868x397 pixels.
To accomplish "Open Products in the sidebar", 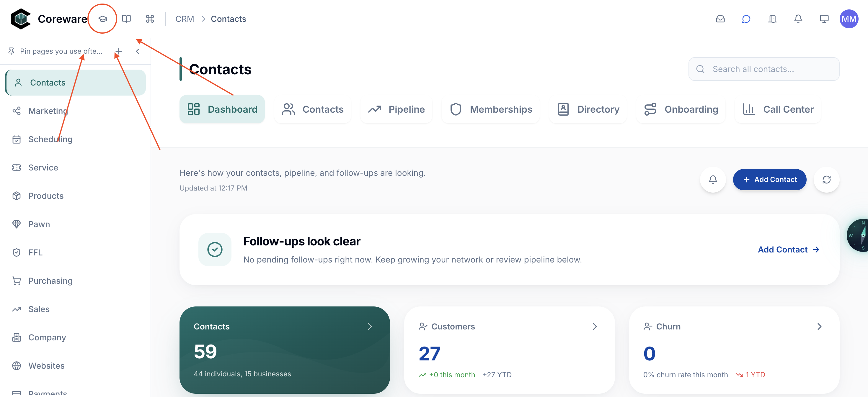I will pyautogui.click(x=76, y=196).
